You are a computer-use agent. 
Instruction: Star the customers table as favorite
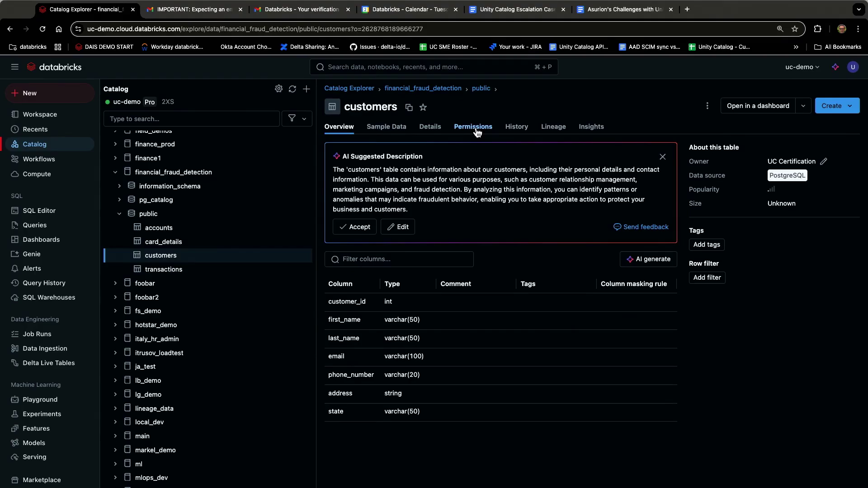pos(423,108)
